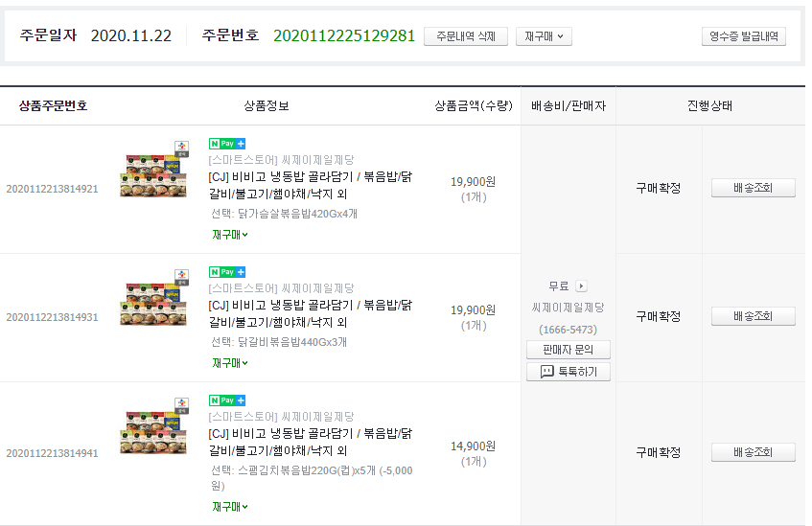This screenshot has width=812, height=526.
Task: Click the 상품주문번호 column header
Action: [53, 106]
